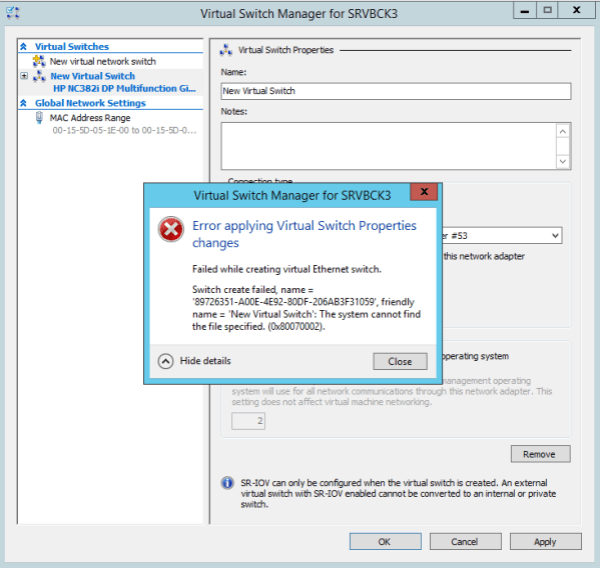600x568 pixels.
Task: Click the 'Error applying Virtual Switch Properties' heading
Action: click(304, 234)
